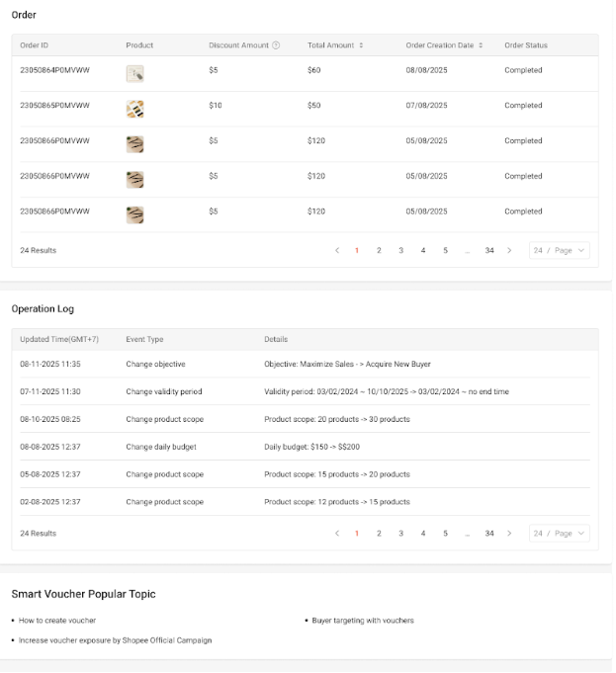Click the 'Maximize Sales -> Acquire New Buyer' details

pos(347,364)
